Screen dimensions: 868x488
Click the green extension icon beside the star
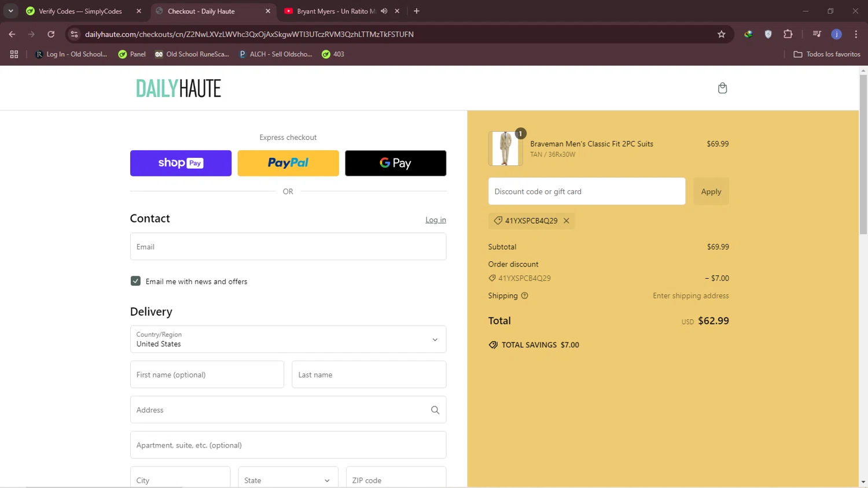point(748,34)
